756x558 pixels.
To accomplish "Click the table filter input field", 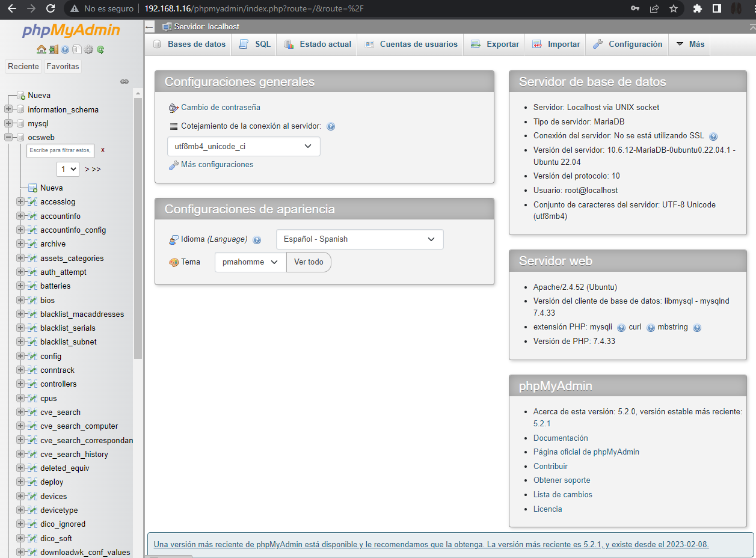I will (60, 150).
